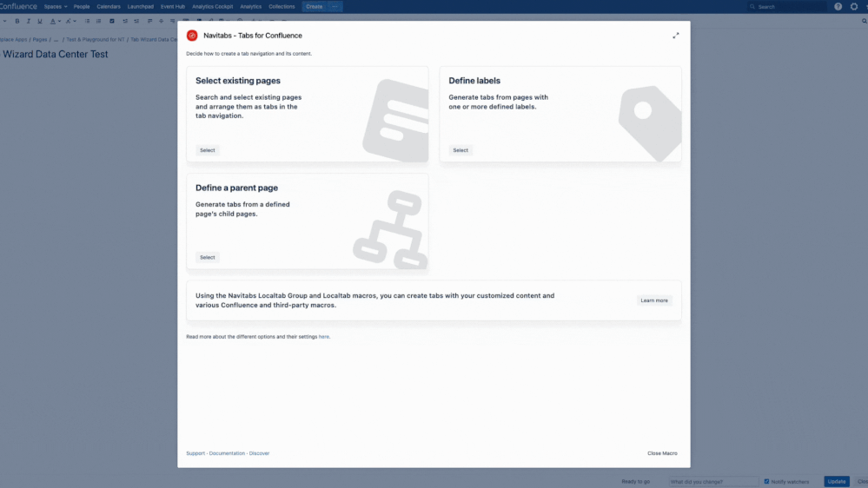Insert a bullet list from the toolbar

tap(87, 21)
